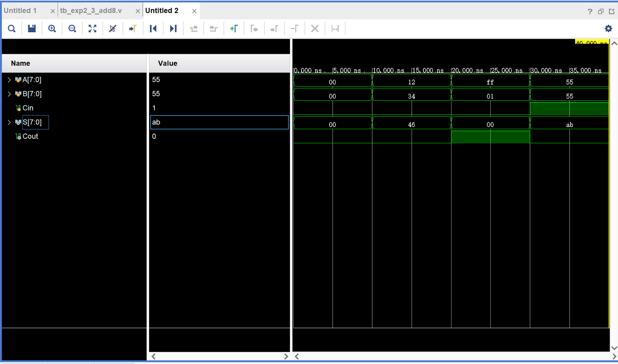
Task: Close the Untitled 1 tab
Action: tap(53, 11)
